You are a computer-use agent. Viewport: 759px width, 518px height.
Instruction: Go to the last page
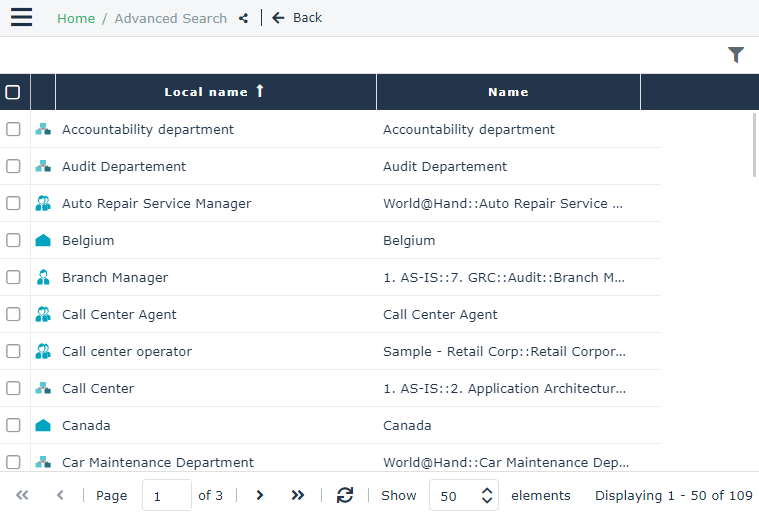pos(297,495)
